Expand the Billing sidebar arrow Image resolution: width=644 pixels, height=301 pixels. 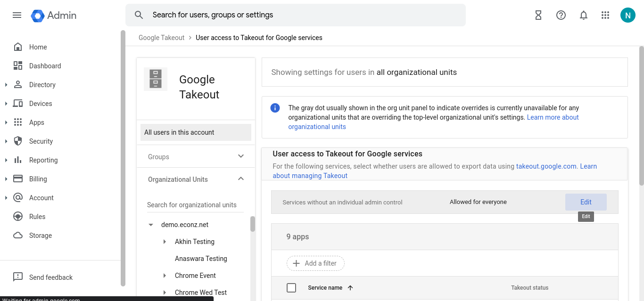(6, 179)
